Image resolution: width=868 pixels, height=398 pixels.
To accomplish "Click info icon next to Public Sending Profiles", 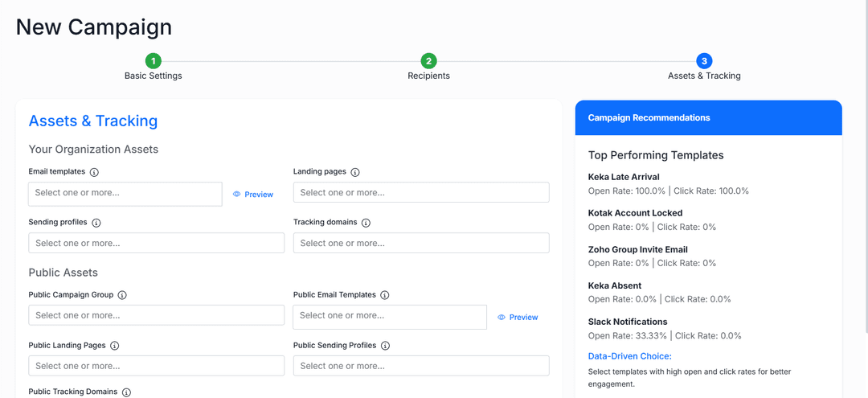I will pos(385,346).
